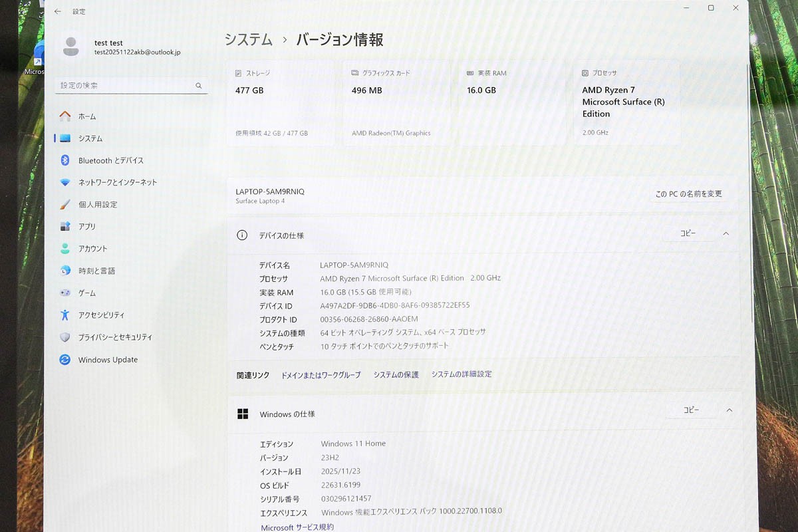Open システムの詳細設定 link

[x=462, y=374]
